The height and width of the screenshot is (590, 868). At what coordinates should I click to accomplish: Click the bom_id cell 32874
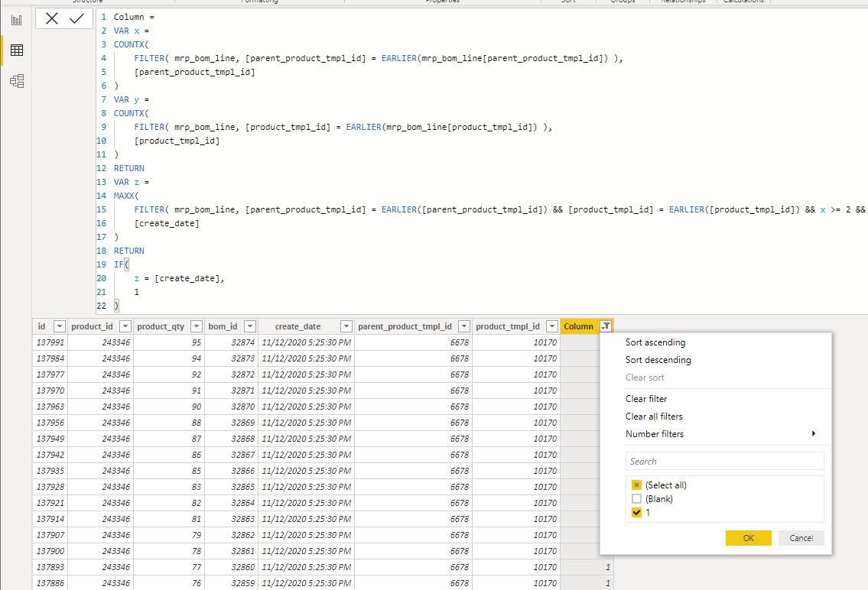point(232,342)
